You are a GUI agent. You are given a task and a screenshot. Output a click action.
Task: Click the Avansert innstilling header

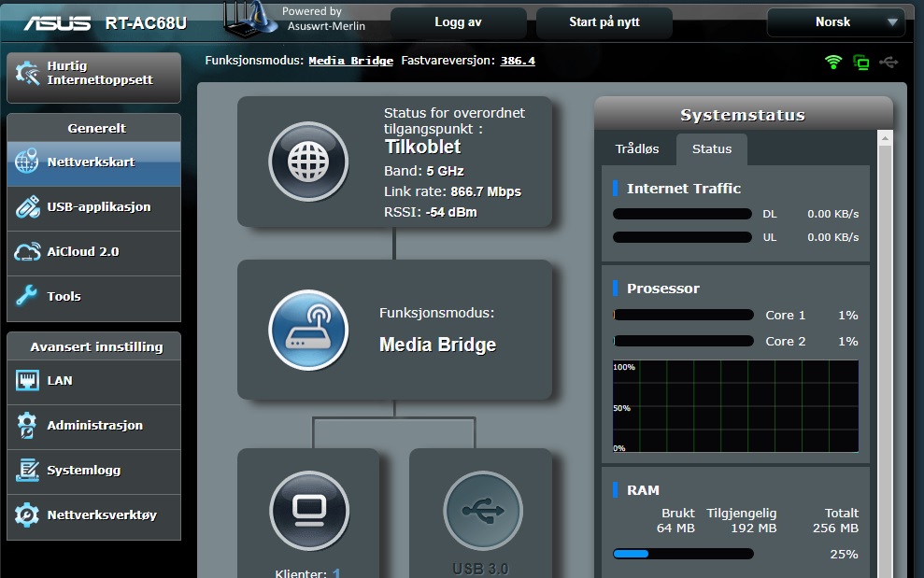96,347
